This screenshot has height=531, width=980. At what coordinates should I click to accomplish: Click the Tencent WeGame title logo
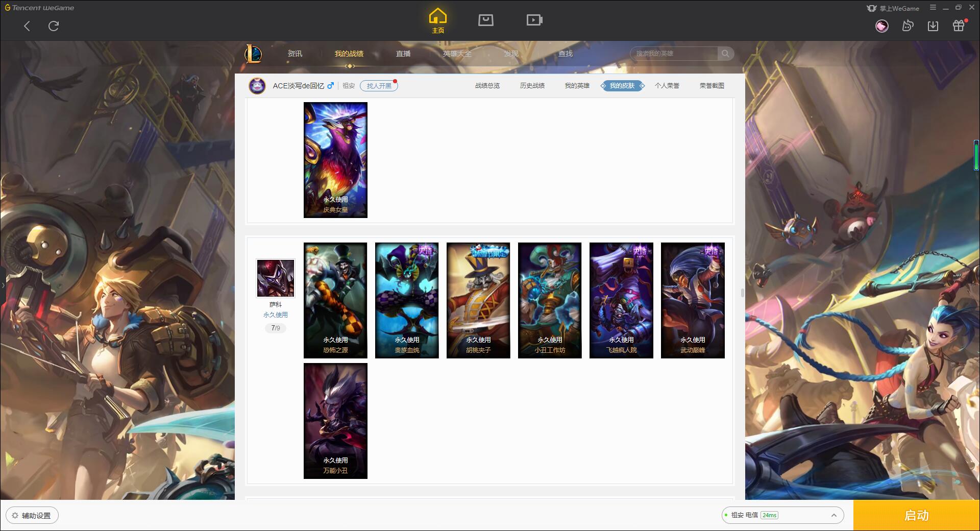pos(39,8)
